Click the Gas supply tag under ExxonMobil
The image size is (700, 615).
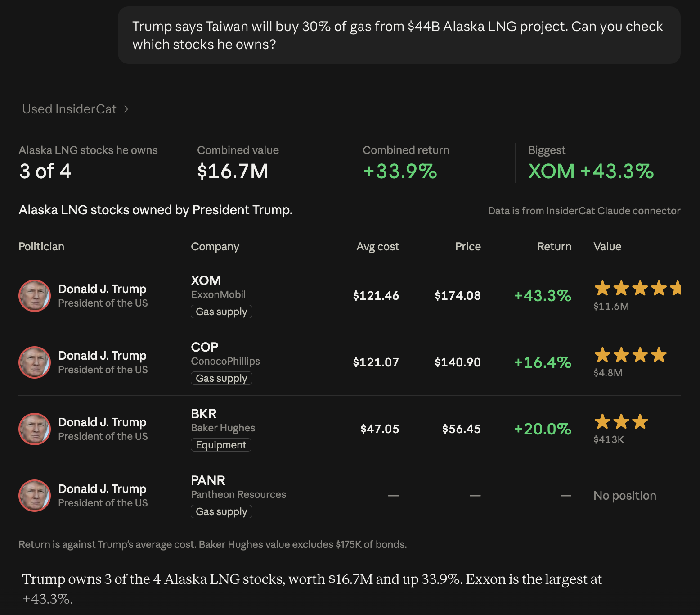coord(221,312)
